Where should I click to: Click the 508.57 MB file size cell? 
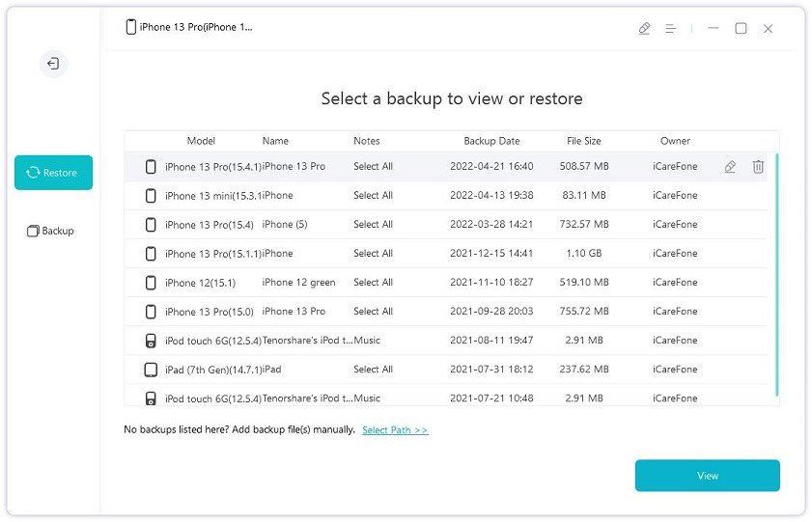[584, 166]
